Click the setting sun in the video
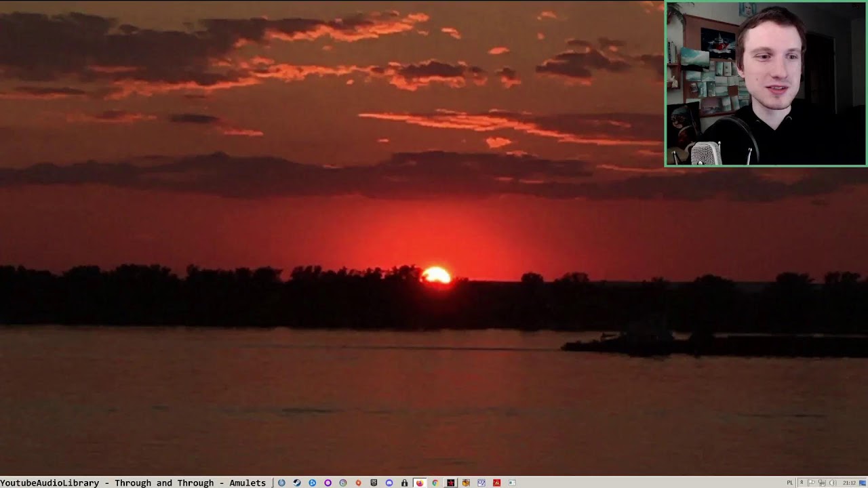 click(436, 274)
